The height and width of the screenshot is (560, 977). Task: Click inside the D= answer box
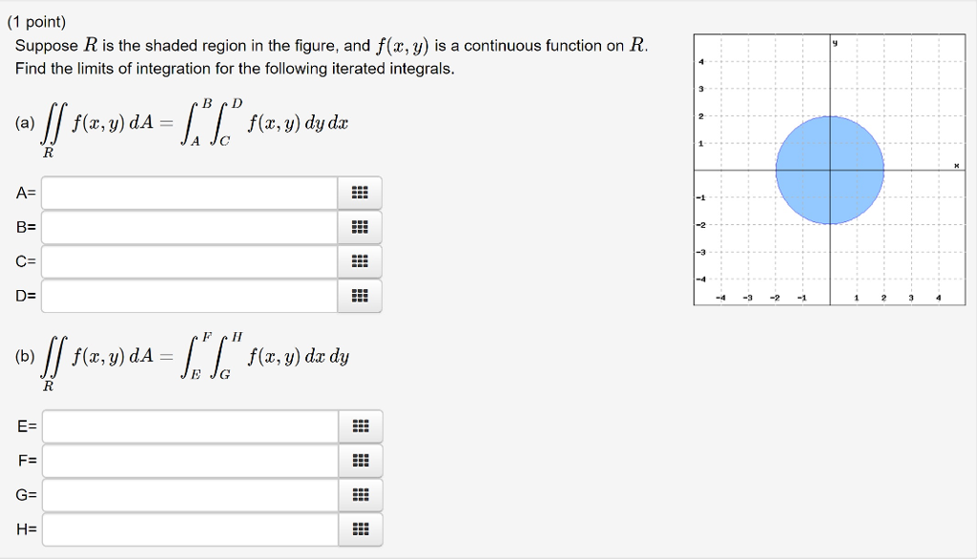point(186,296)
